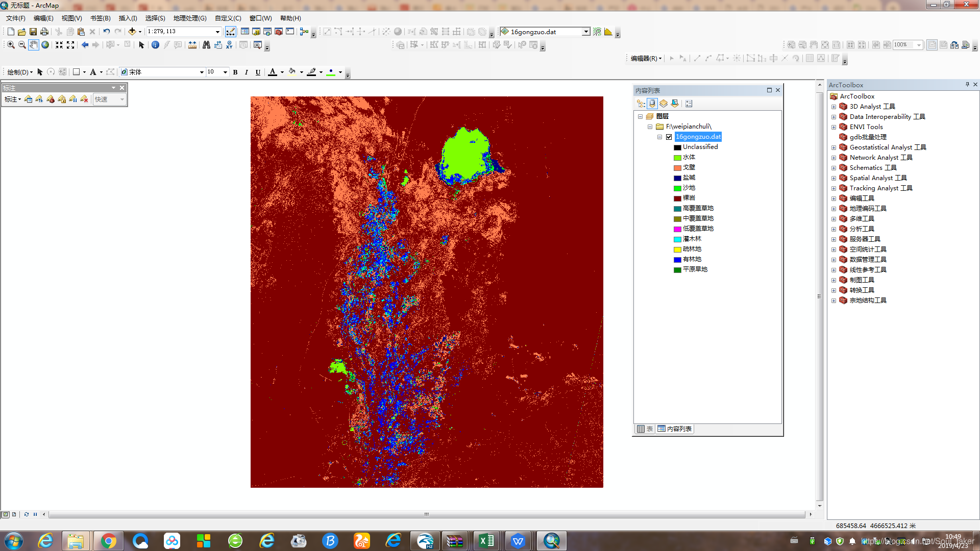Viewport: 980px width, 551px height.
Task: Click the Full Extent globe icon
Action: [45, 45]
